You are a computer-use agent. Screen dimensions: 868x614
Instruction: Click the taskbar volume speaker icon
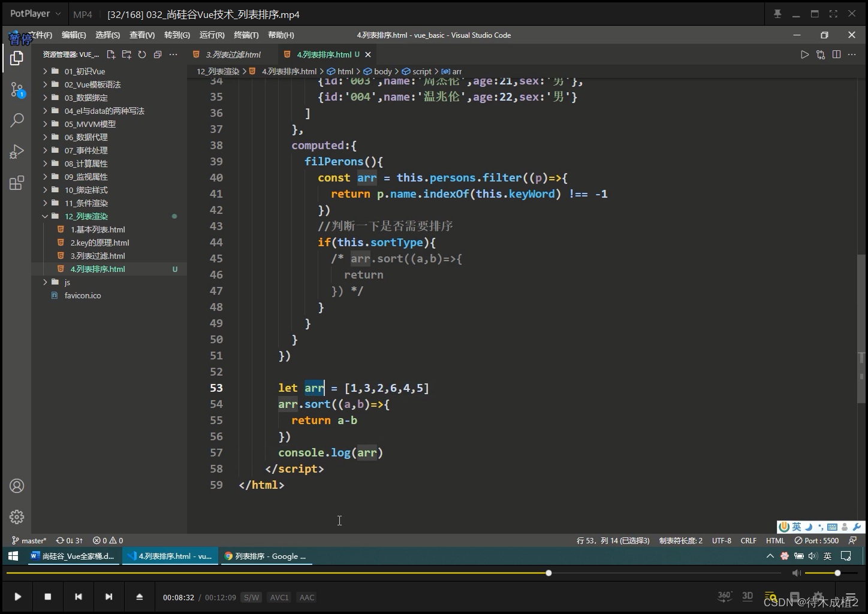pyautogui.click(x=812, y=556)
